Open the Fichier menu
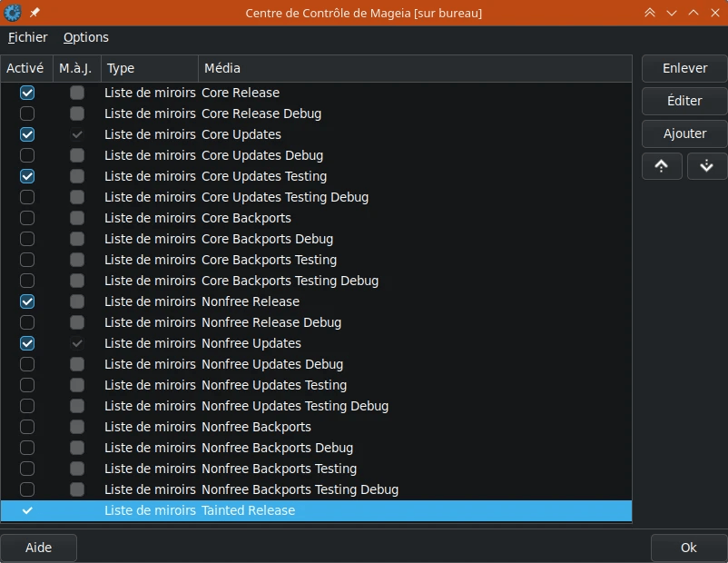 28,37
